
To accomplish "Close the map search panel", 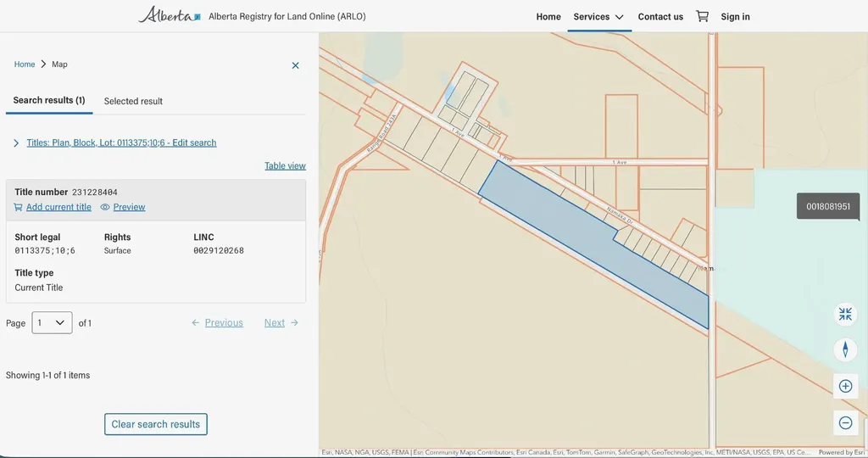I will (x=296, y=65).
